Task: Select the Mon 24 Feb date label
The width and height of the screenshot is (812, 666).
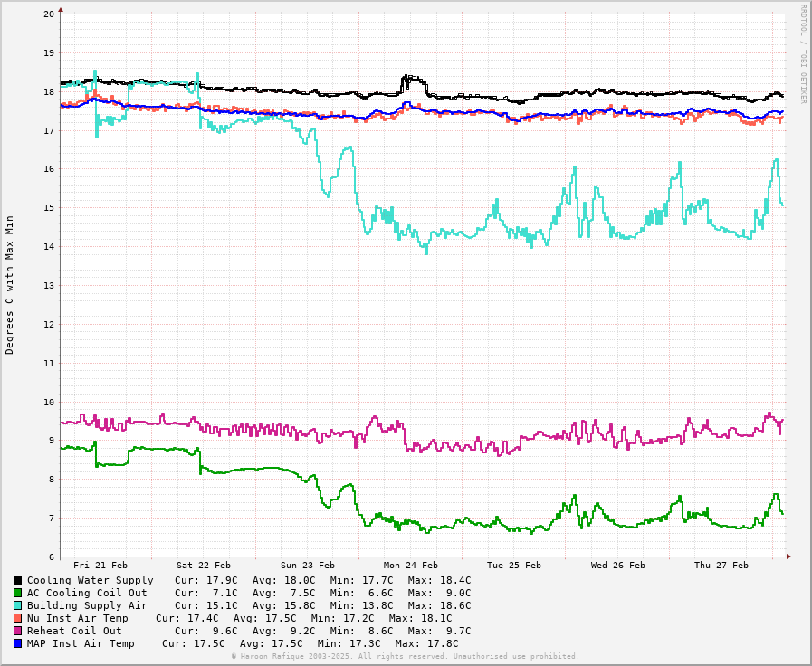Action: coord(411,566)
